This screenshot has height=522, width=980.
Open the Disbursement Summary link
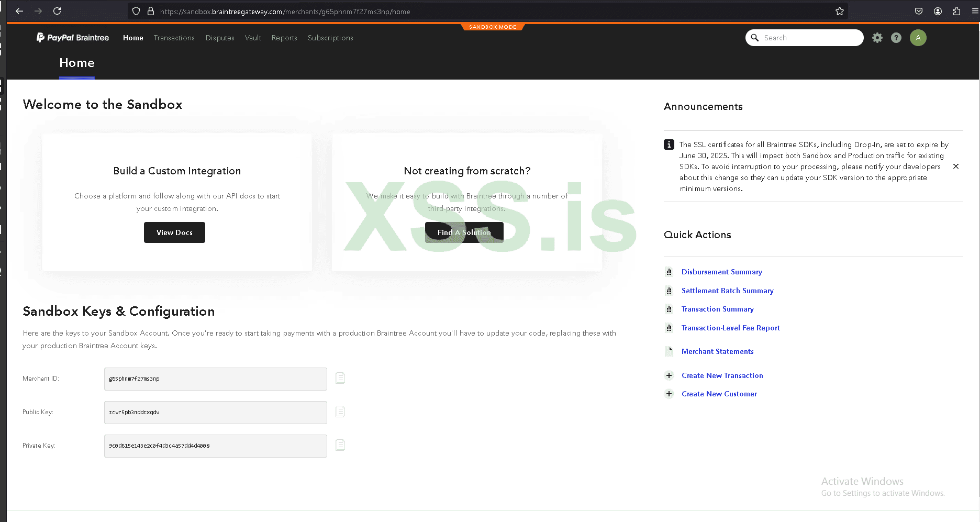coord(722,272)
